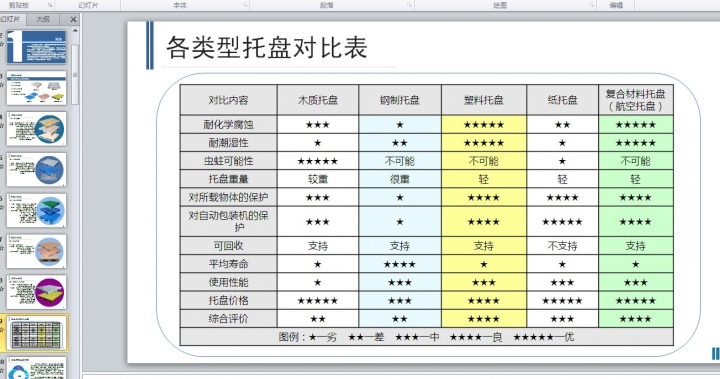This screenshot has height=379, width=720.
Task: Click the four-star 综合评价 cell under 塑料托盘
Action: pyautogui.click(x=484, y=318)
